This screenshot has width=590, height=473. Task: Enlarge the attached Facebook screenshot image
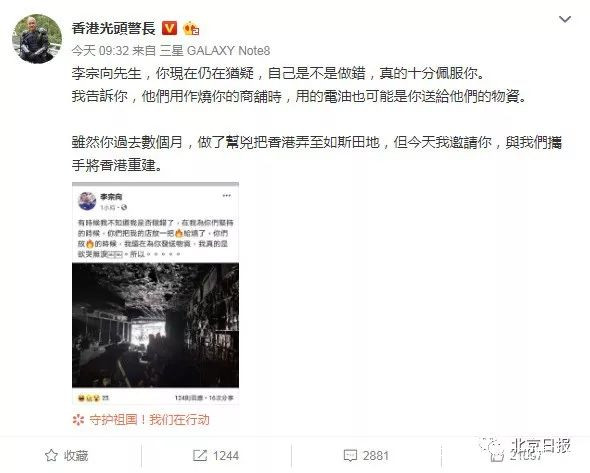155,294
